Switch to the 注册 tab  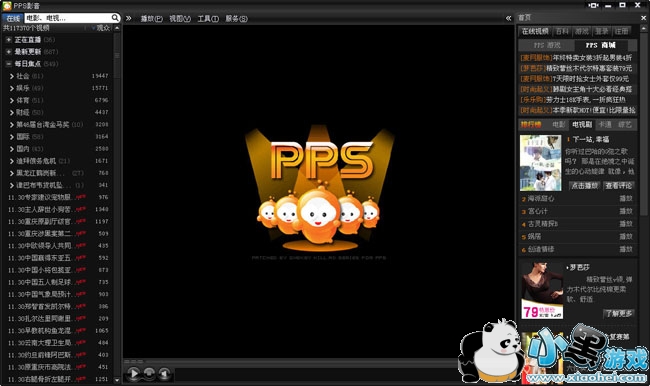(x=621, y=32)
